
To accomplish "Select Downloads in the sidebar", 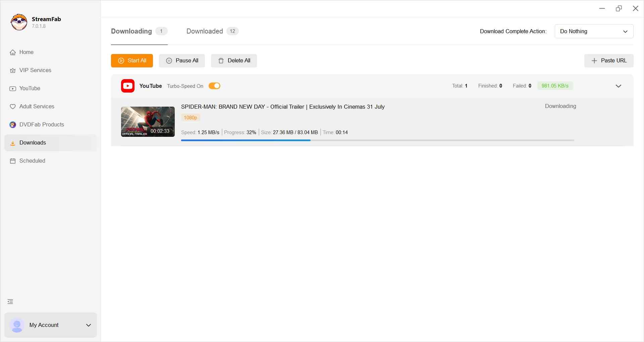I will [x=33, y=142].
